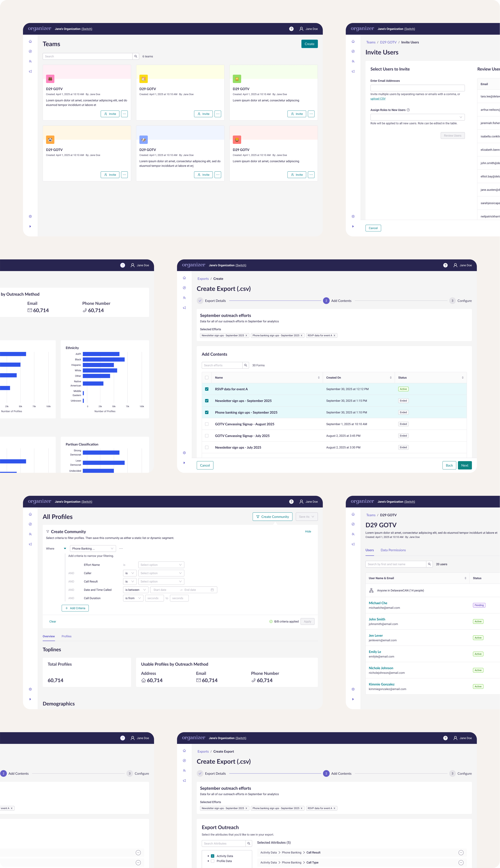
Task: Click the 'upload CSV' link
Action: 378,99
